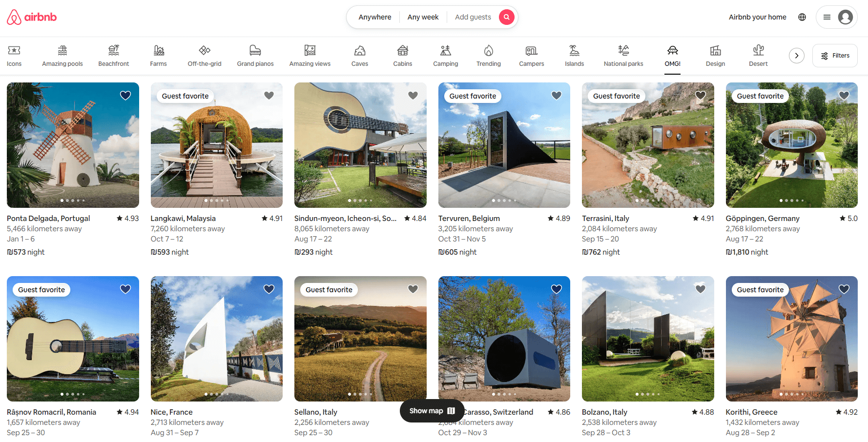Switch to the Design category tab

tap(715, 55)
